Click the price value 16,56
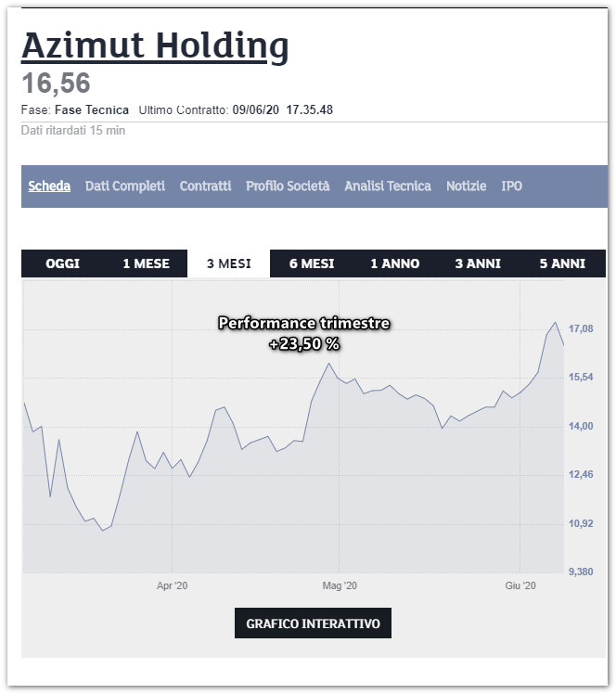Screen dimensions: 616x694 pos(56,84)
